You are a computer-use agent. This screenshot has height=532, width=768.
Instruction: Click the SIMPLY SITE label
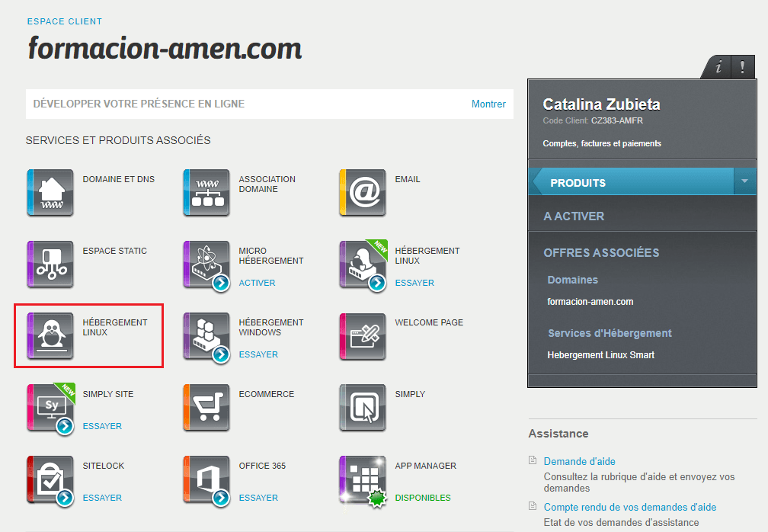(x=107, y=394)
